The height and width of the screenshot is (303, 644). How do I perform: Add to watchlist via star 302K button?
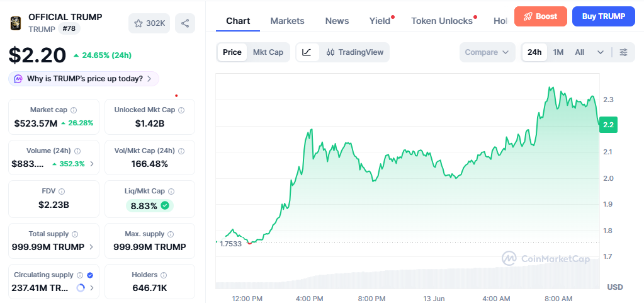click(x=149, y=23)
